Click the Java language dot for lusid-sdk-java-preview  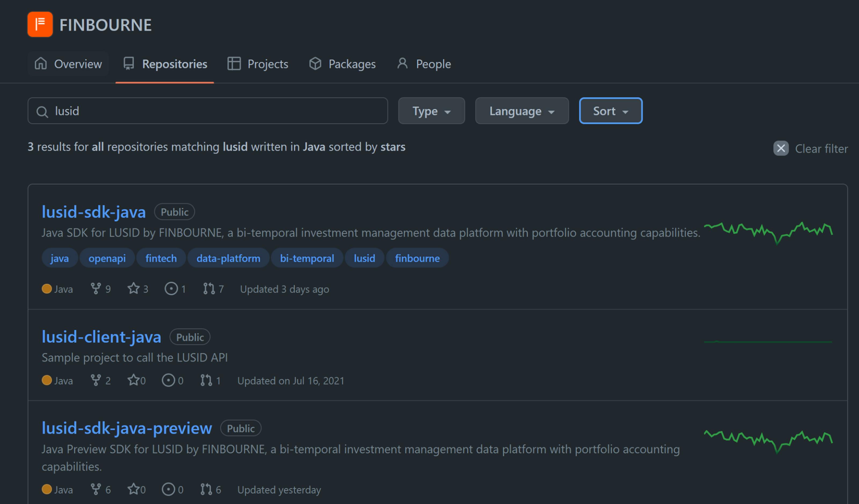point(47,489)
